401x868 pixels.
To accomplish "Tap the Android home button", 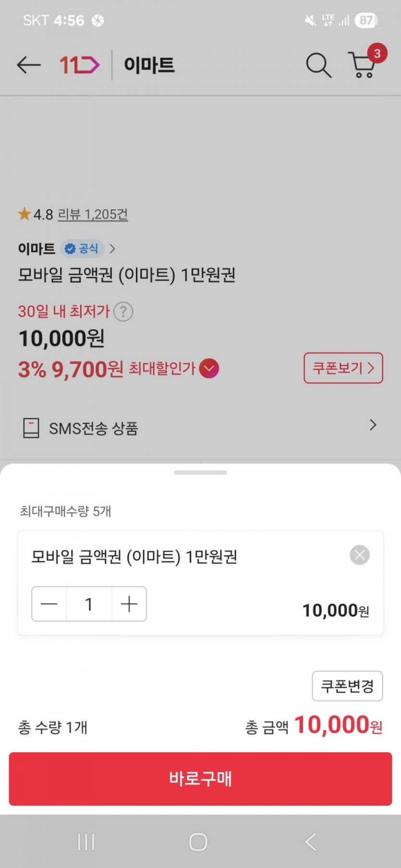I will 198,842.
